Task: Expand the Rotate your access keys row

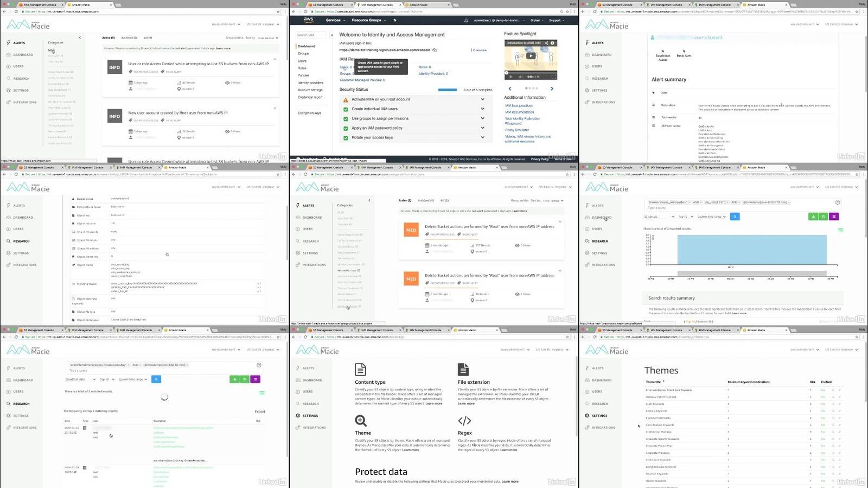Action: tap(482, 137)
